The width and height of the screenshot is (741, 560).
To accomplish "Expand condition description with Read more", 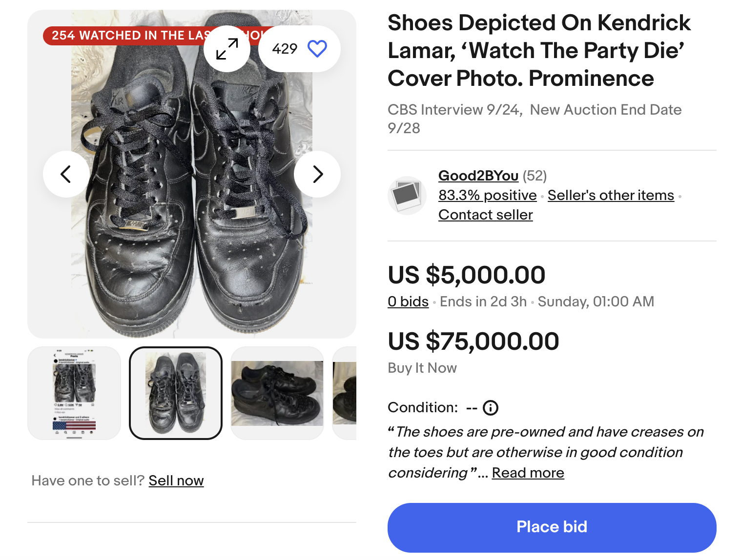I will click(x=528, y=473).
